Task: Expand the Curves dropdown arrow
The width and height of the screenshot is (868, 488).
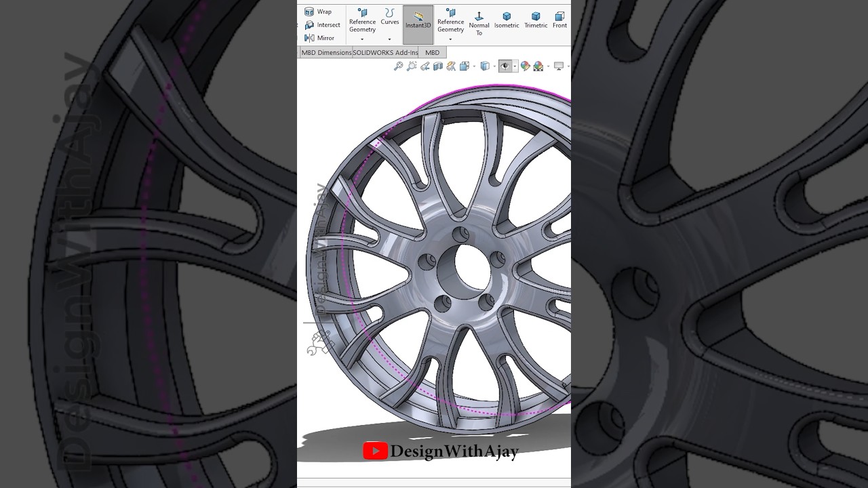Action: (x=390, y=39)
